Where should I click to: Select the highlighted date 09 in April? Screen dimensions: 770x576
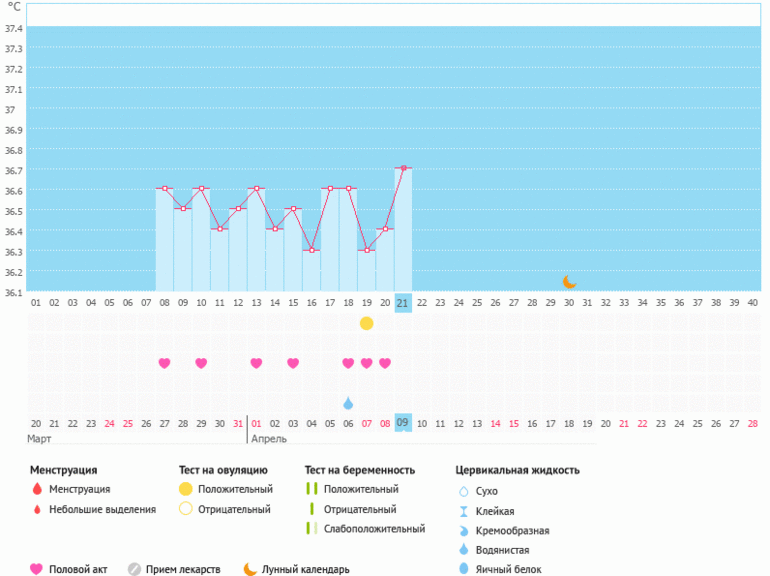pyautogui.click(x=403, y=423)
